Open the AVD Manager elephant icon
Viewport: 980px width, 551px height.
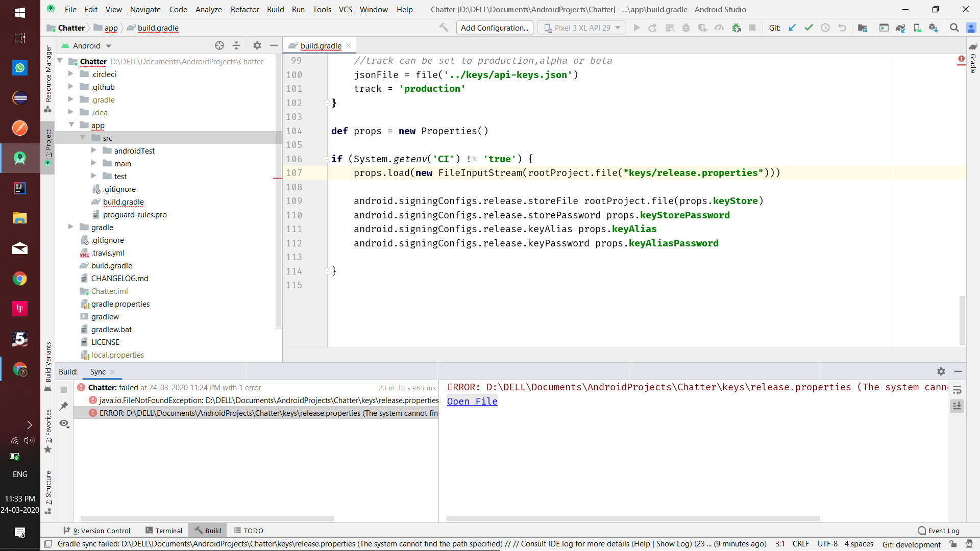(x=901, y=28)
